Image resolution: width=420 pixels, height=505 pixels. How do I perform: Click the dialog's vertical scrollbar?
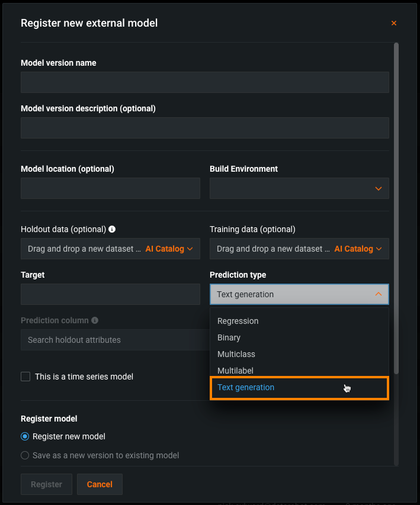click(x=396, y=207)
